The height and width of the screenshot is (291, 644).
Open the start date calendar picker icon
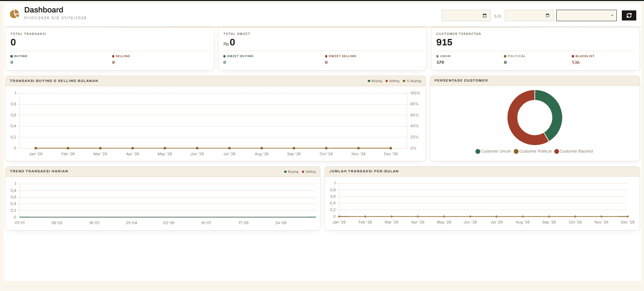pos(484,15)
